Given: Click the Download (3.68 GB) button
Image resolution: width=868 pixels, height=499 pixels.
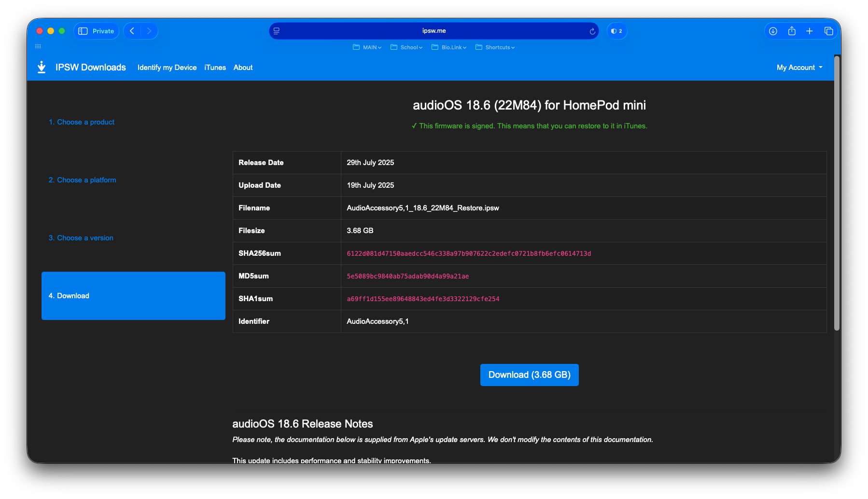Looking at the screenshot, I should [x=529, y=375].
